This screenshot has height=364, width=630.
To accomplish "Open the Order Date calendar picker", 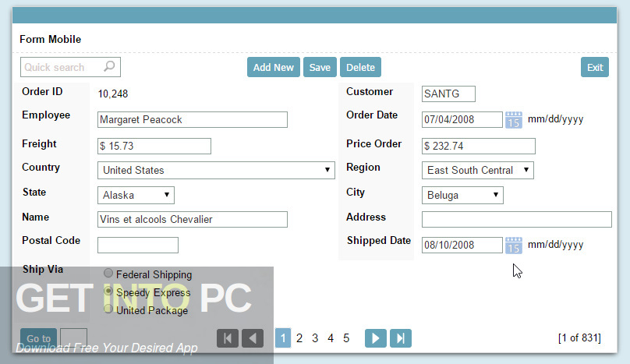I will coord(514,120).
